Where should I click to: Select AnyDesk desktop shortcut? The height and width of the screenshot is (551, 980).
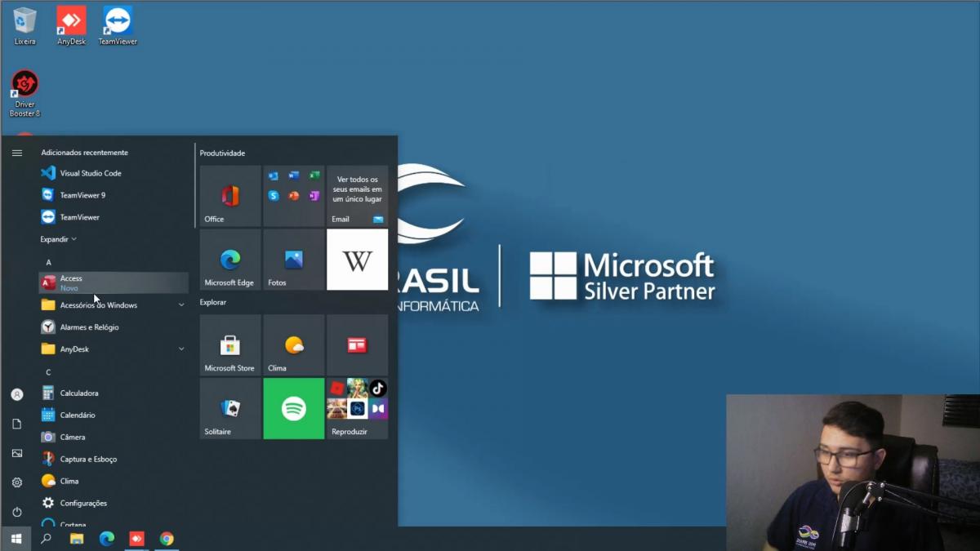point(71,25)
